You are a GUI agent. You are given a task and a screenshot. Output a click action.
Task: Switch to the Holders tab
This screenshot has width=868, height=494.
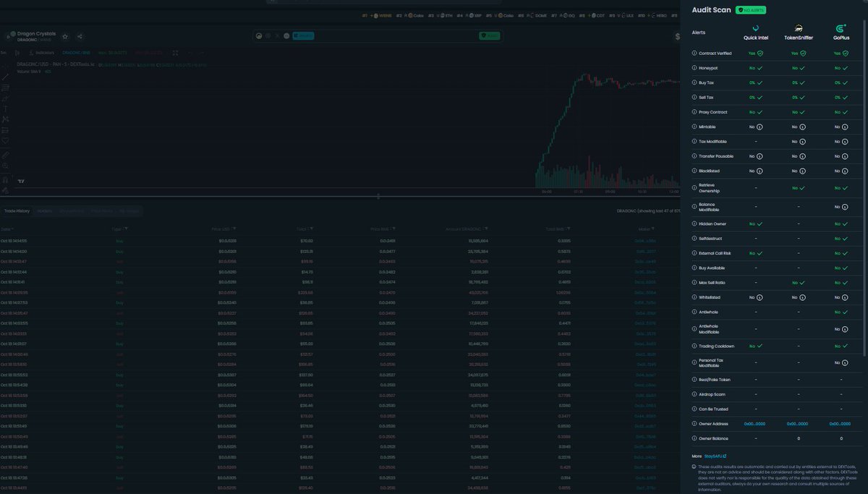(x=44, y=210)
